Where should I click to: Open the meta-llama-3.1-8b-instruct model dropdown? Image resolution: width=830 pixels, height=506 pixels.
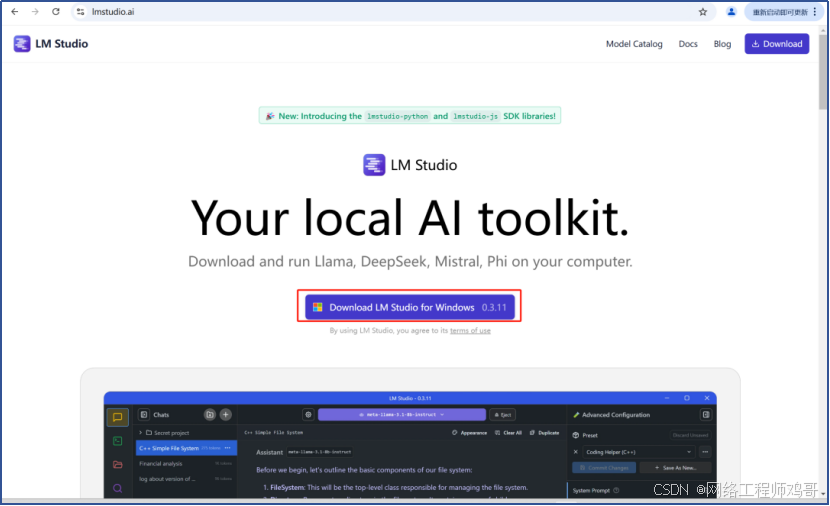click(402, 414)
